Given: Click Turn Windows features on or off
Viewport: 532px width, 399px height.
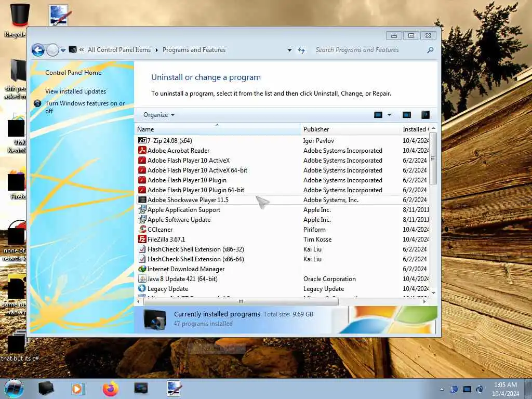Looking at the screenshot, I should (85, 107).
